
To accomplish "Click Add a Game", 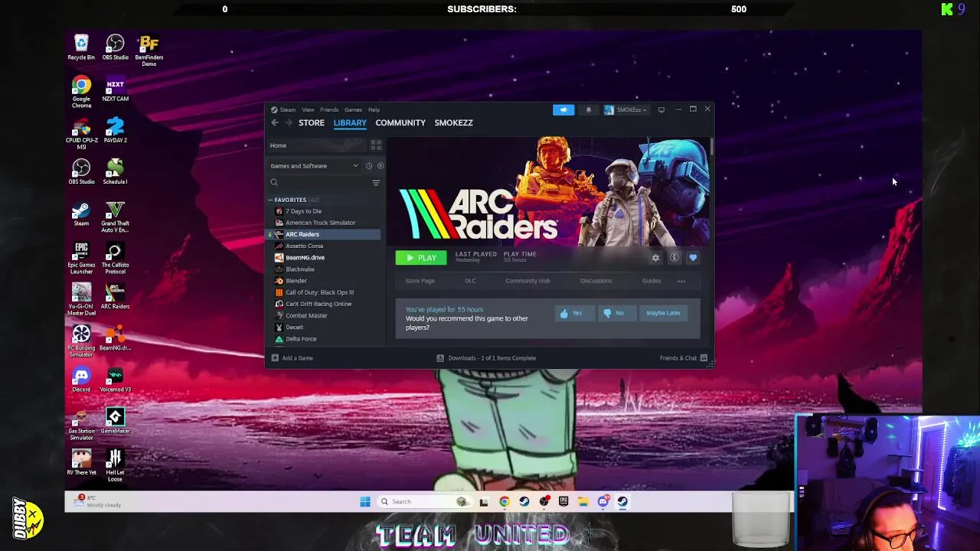I will point(292,358).
